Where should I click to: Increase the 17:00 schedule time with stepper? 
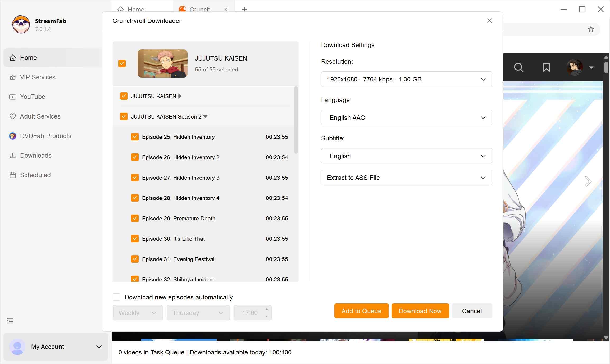point(266,310)
